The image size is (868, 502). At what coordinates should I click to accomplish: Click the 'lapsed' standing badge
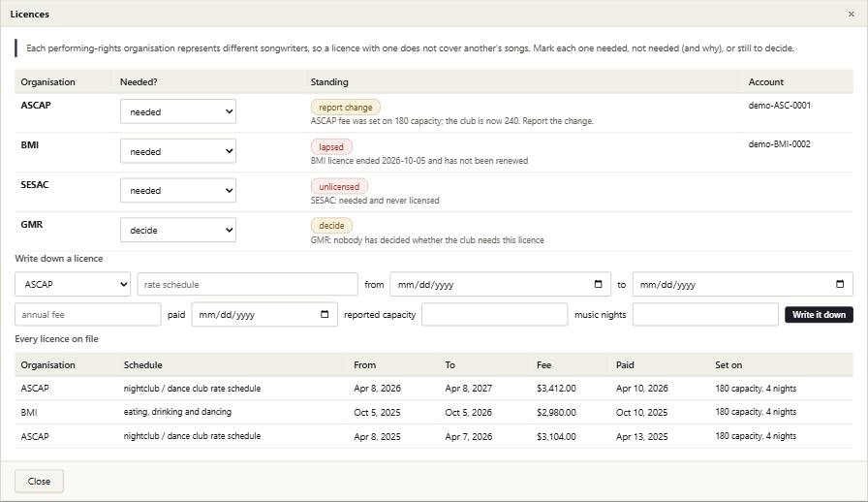pyautogui.click(x=331, y=147)
